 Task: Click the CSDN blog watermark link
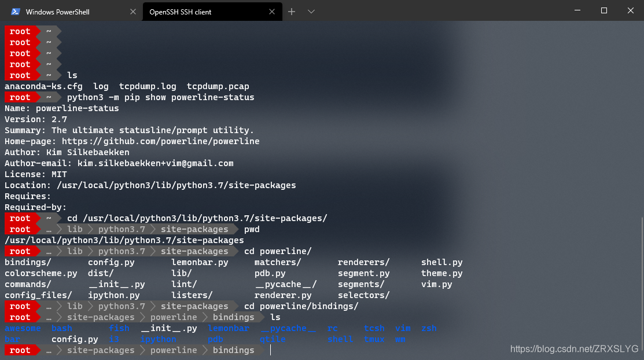coord(574,349)
